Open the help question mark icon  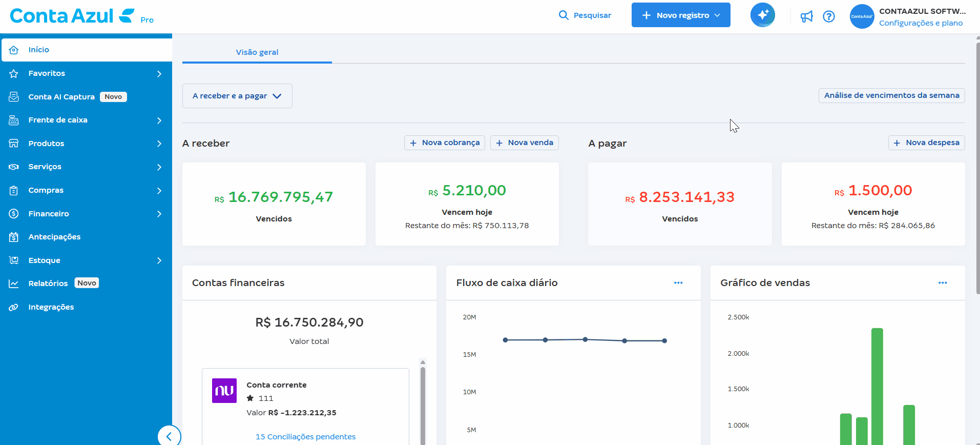828,16
